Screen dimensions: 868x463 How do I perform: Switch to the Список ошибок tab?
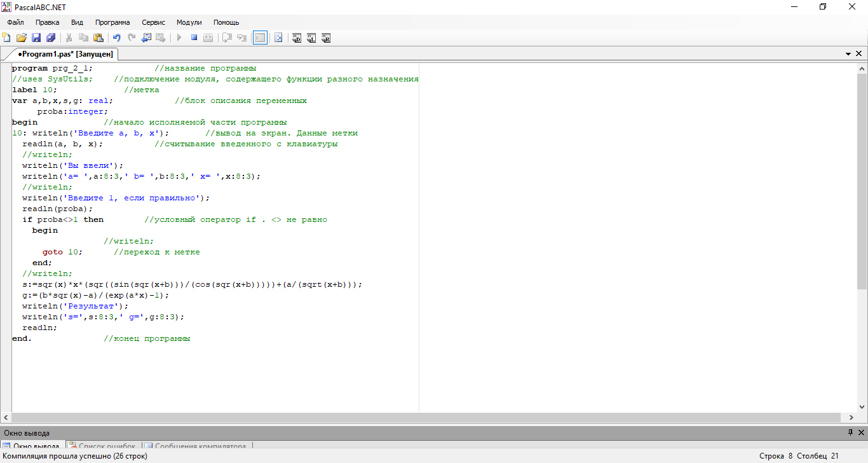pos(103,446)
